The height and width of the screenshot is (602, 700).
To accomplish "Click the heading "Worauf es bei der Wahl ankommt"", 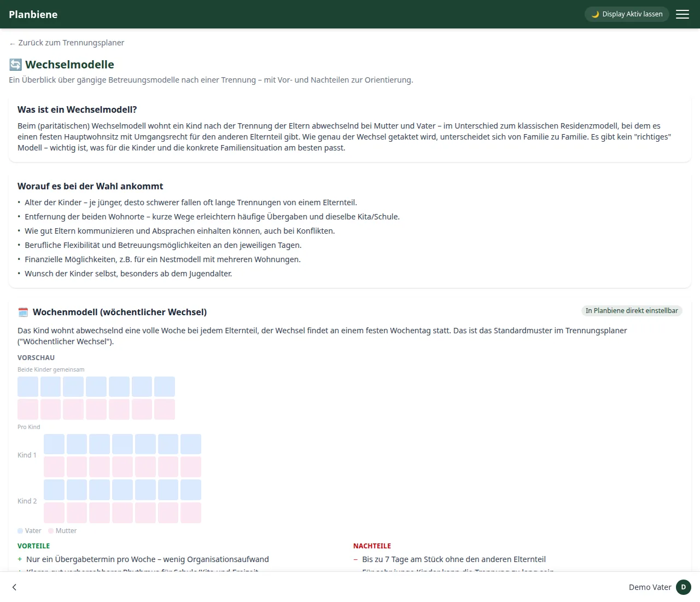I will click(90, 186).
